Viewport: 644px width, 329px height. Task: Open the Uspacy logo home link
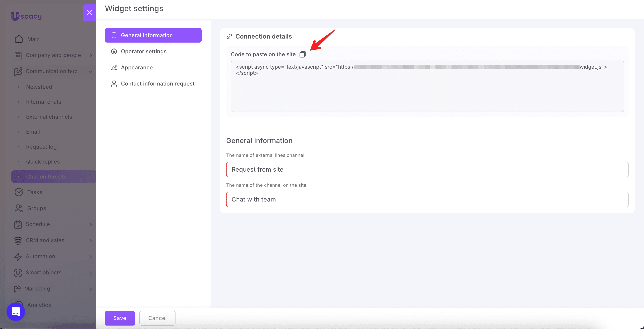tap(26, 16)
